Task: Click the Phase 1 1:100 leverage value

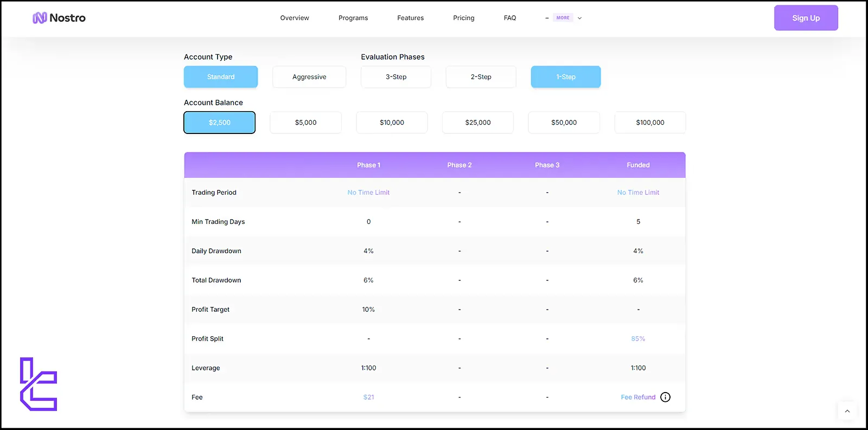Action: pos(368,368)
